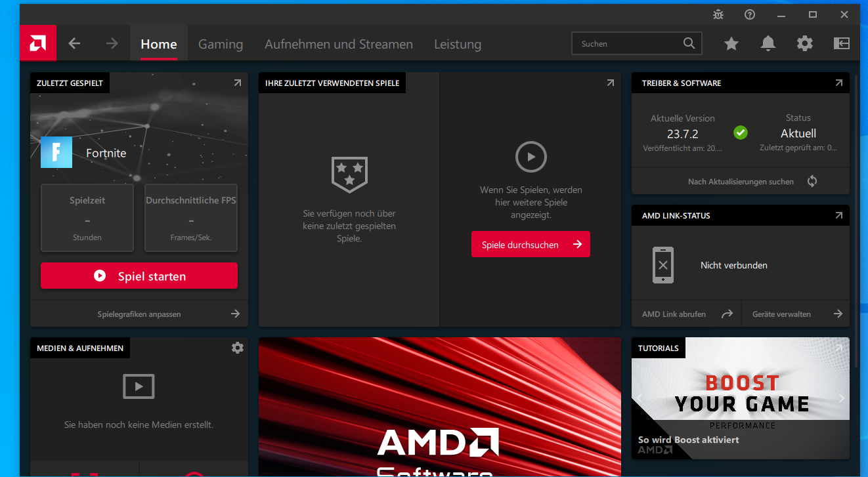868x477 pixels.
Task: Click Spielegrafiken anpassen
Action: pos(139,314)
